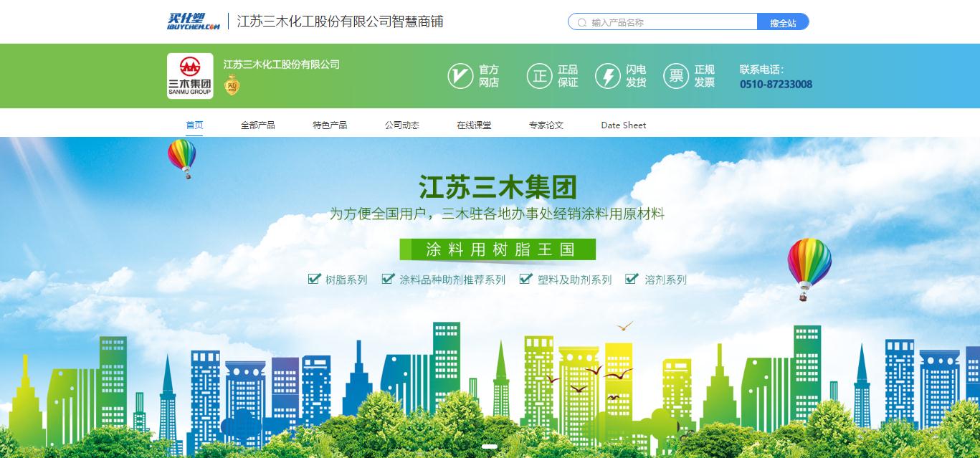
Task: Open the 公司动态 news tab
Action: pyautogui.click(x=402, y=125)
